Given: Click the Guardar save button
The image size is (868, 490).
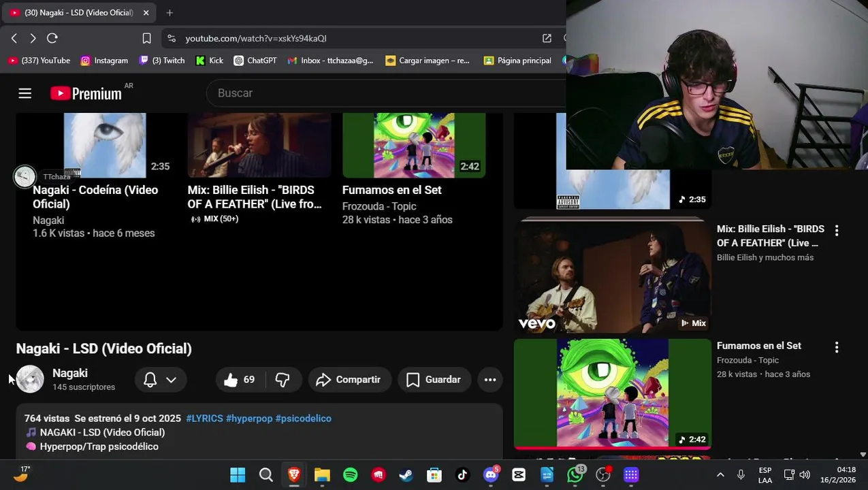Looking at the screenshot, I should click(434, 380).
